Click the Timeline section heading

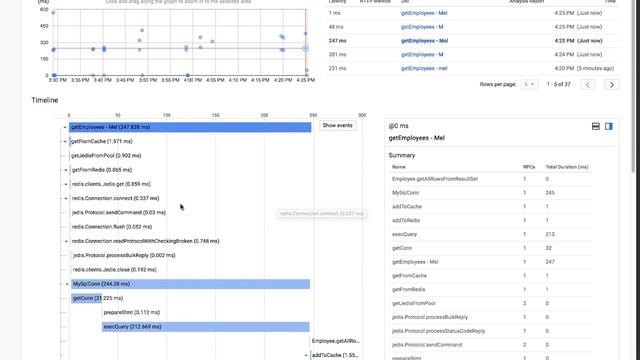[45, 100]
